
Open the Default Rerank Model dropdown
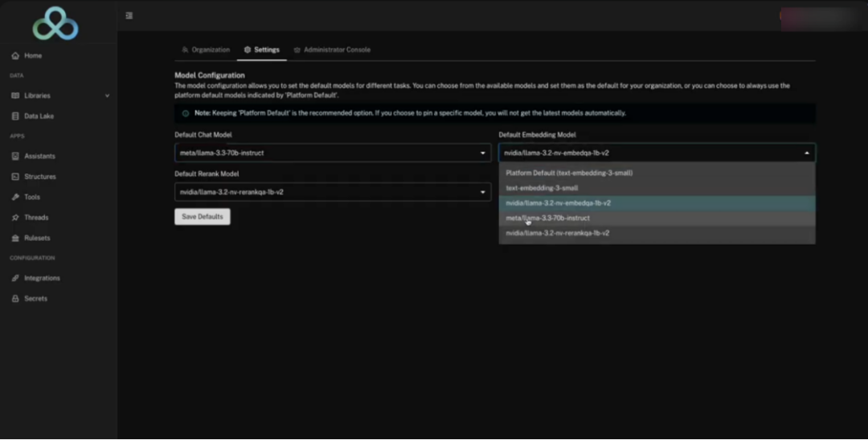pyautogui.click(x=333, y=193)
